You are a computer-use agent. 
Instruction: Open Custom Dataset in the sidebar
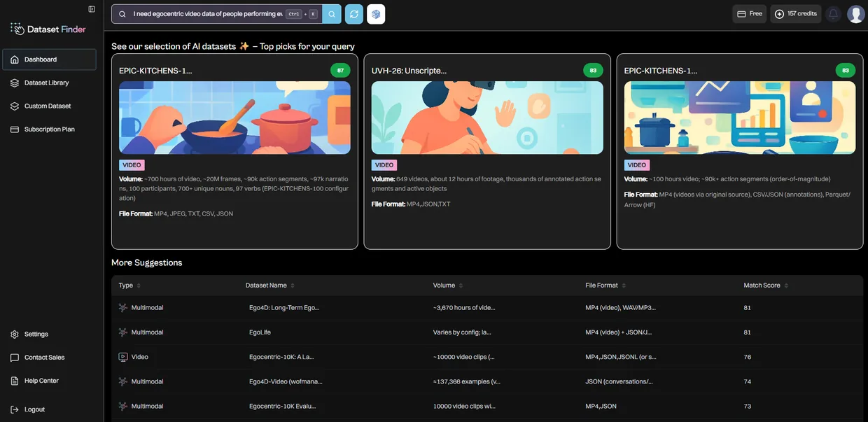49,106
